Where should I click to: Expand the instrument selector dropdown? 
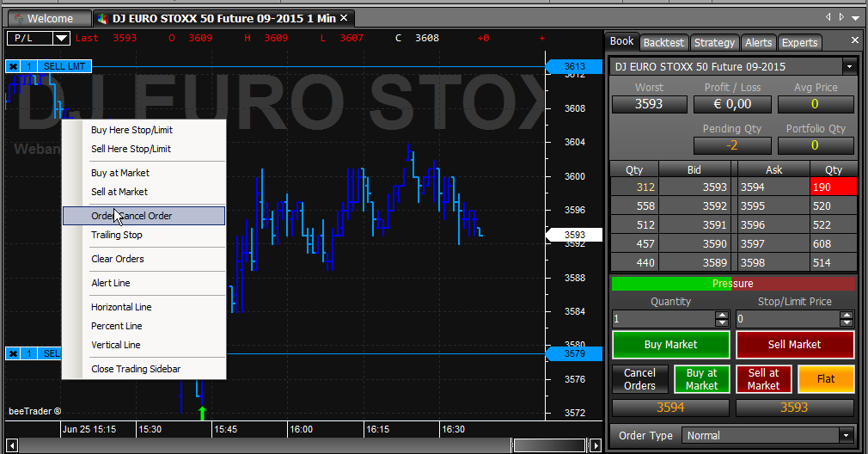coord(849,67)
